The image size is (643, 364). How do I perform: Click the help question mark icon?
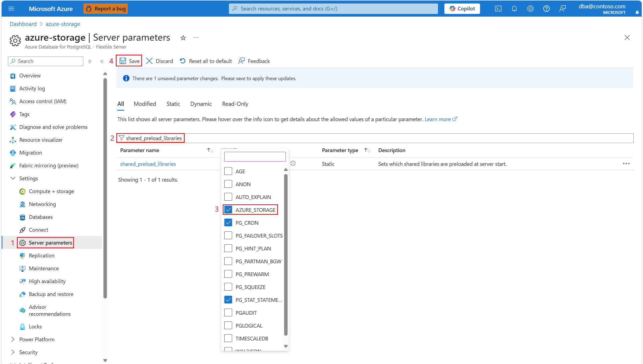(x=546, y=9)
